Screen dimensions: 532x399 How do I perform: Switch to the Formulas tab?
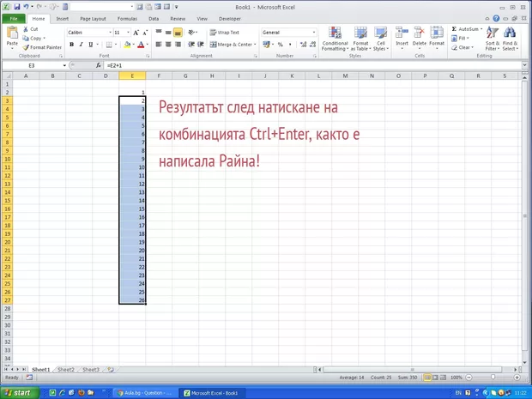tap(127, 19)
